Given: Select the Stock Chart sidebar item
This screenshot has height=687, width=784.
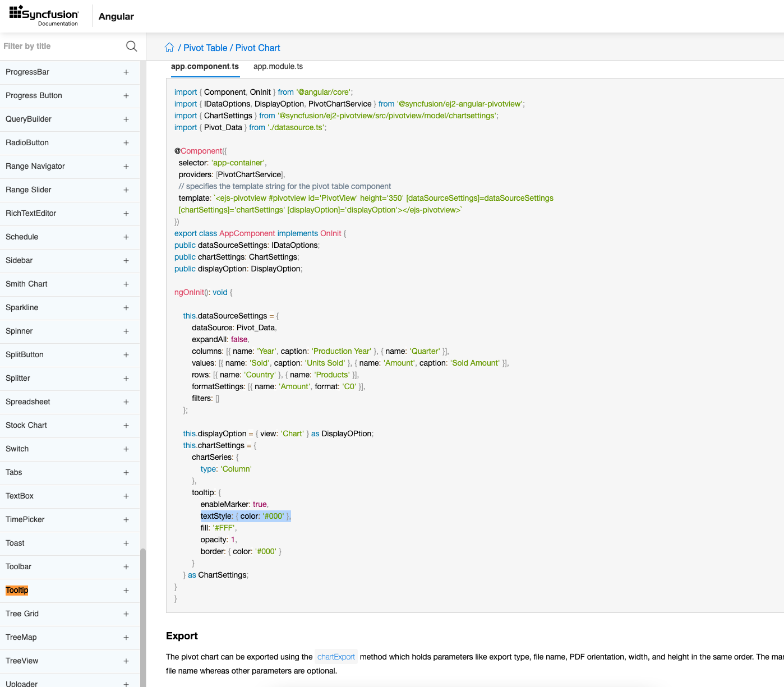Looking at the screenshot, I should click(x=26, y=425).
